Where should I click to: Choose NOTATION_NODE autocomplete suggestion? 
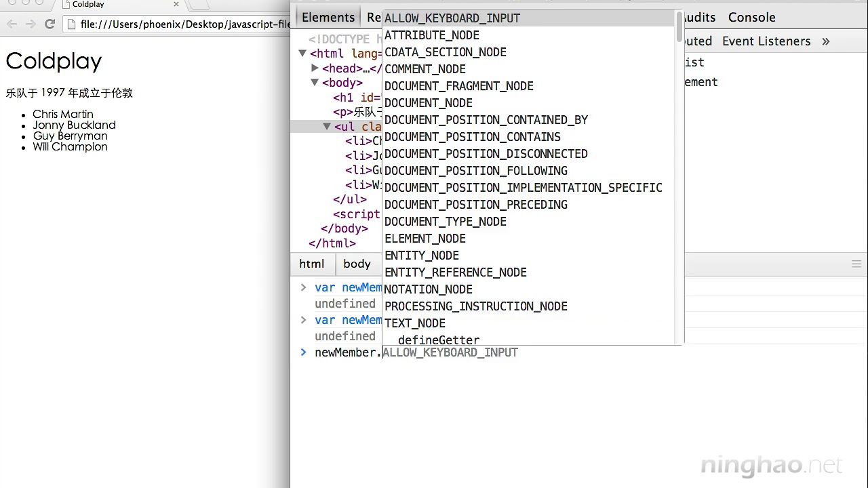(529, 289)
